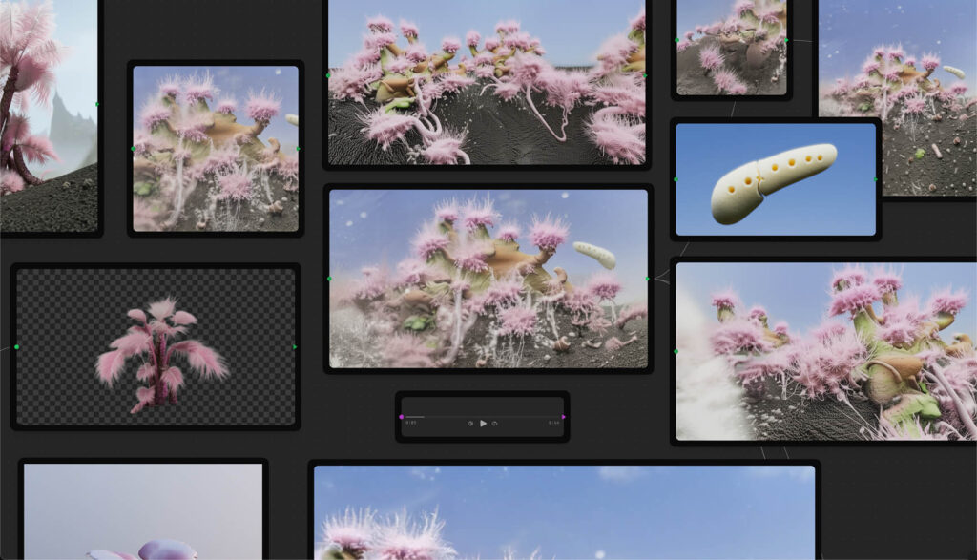Click the purple input port on audio node

tap(402, 416)
